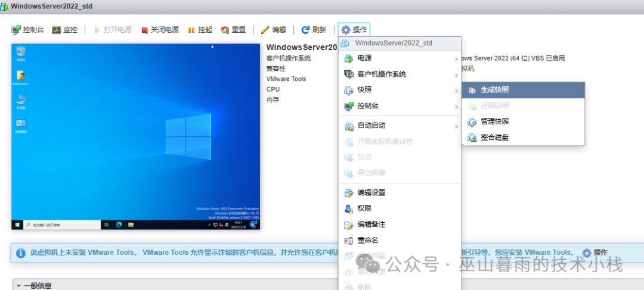
Task: Expand the 客户机操作系统 submenu
Action: click(x=382, y=74)
